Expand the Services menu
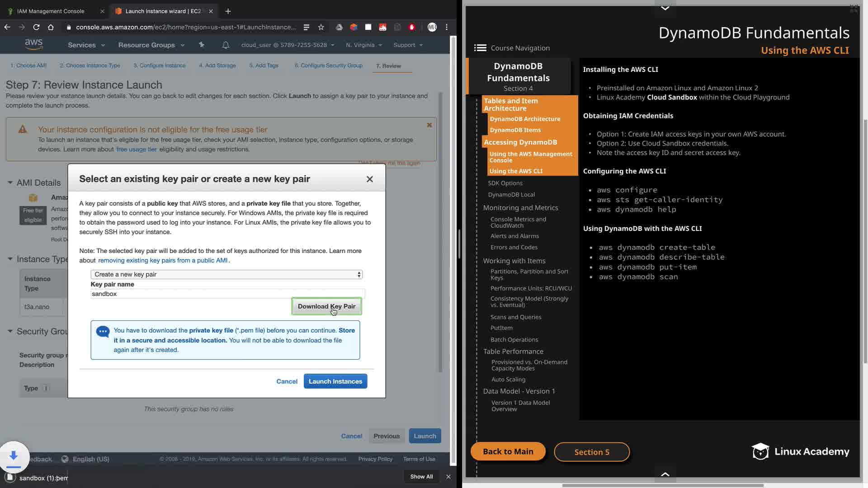Screen dimensions: 868x488 [x=86, y=45]
